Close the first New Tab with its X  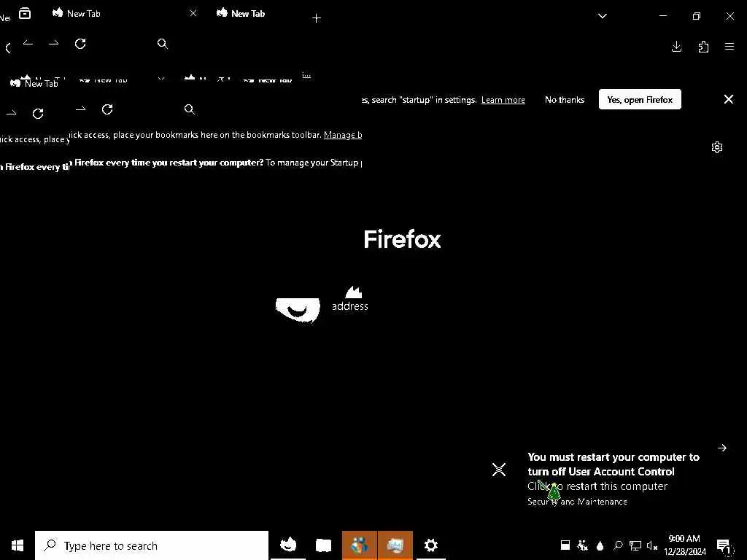tap(193, 13)
